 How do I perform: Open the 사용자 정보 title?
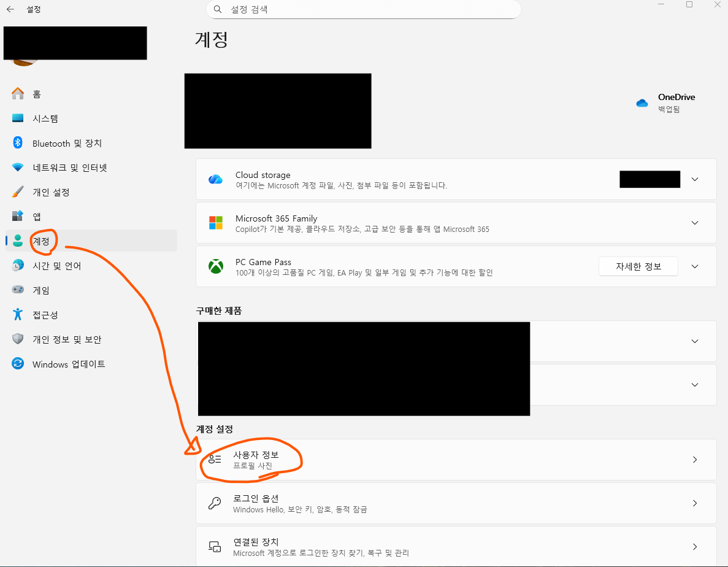(256, 455)
